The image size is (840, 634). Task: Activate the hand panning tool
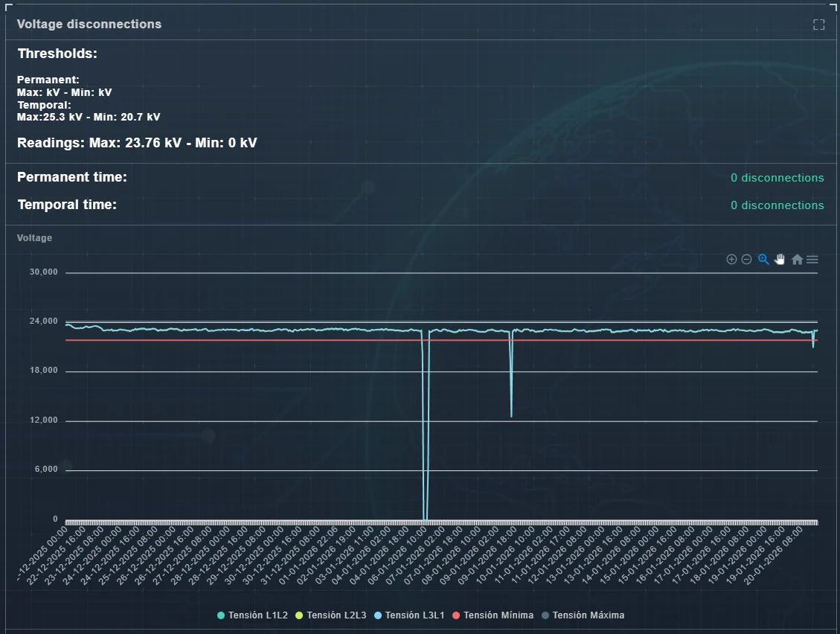[x=780, y=260]
